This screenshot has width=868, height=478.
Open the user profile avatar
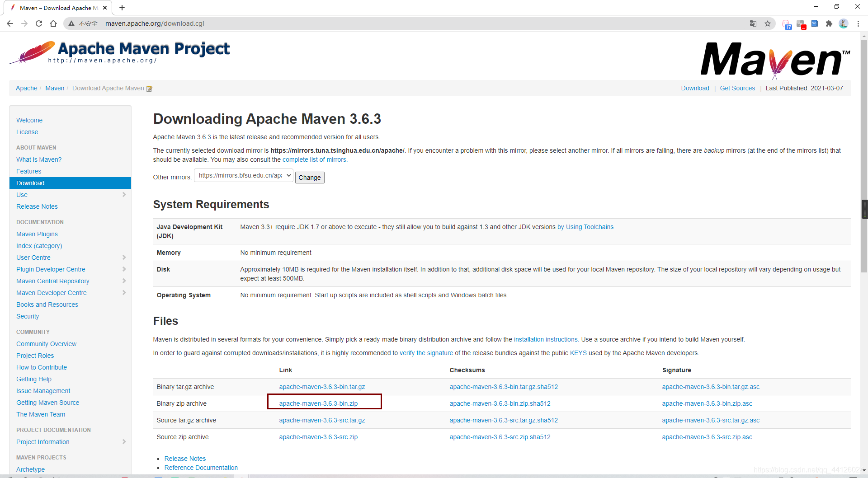click(843, 23)
